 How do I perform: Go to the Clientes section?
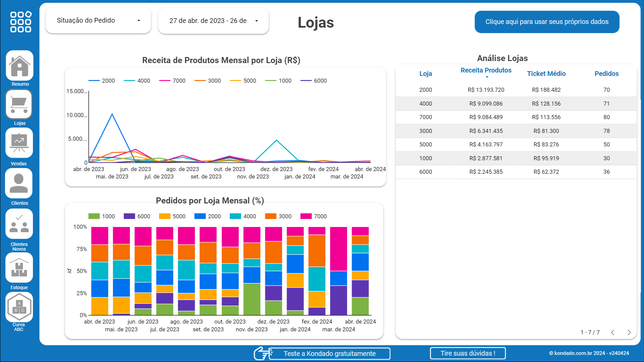(19, 183)
